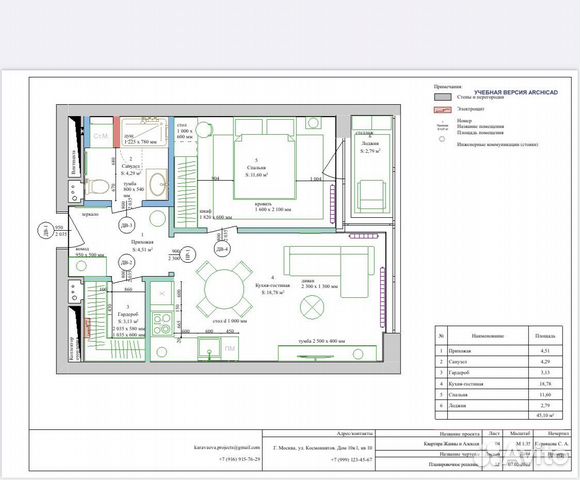Select the ДВ-2 door marker circle

tap(126, 263)
